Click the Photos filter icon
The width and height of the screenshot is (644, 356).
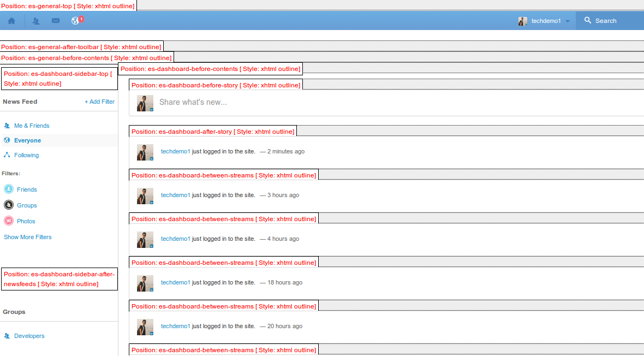pos(9,221)
